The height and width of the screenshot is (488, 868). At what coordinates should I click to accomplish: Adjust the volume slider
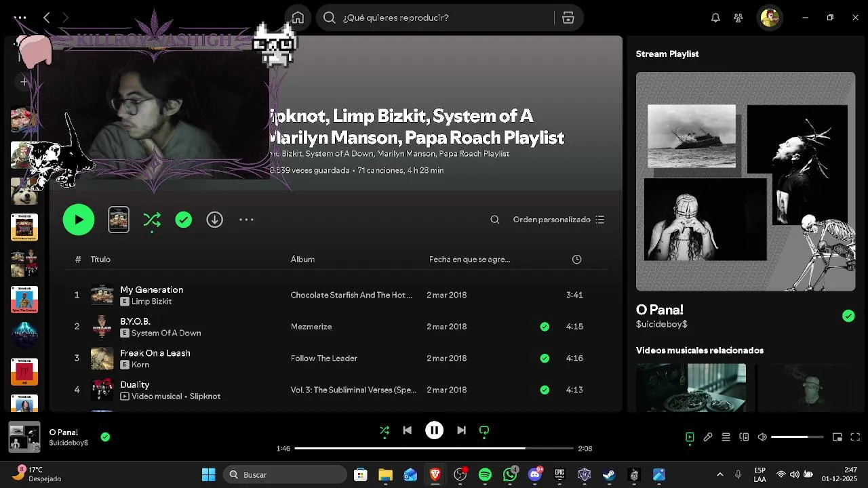coord(797,437)
